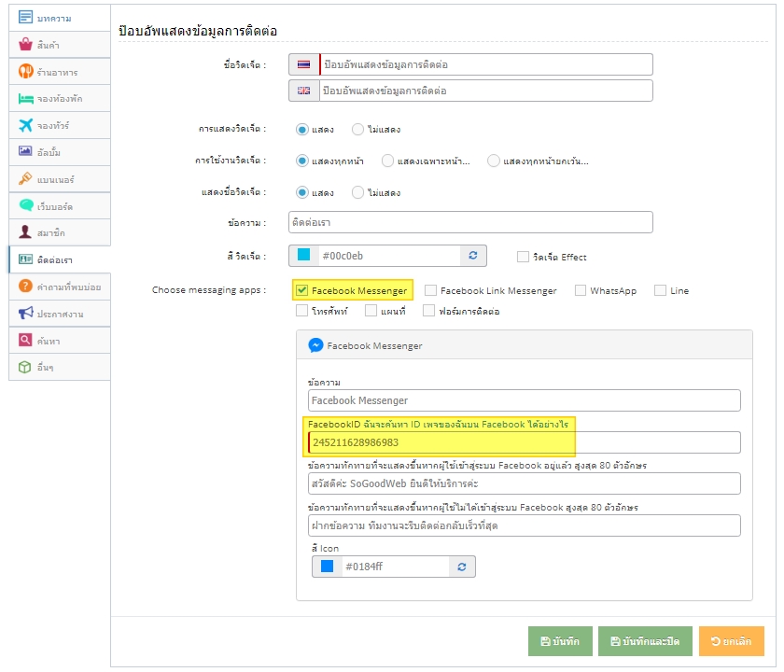Image resolution: width=784 pixels, height=672 pixels.
Task: Open the ติดต่อเรา menu item
Action: [x=60, y=259]
